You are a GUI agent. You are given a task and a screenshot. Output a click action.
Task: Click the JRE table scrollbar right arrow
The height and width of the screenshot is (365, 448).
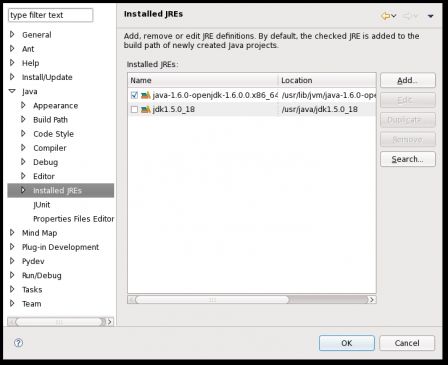pos(372,300)
